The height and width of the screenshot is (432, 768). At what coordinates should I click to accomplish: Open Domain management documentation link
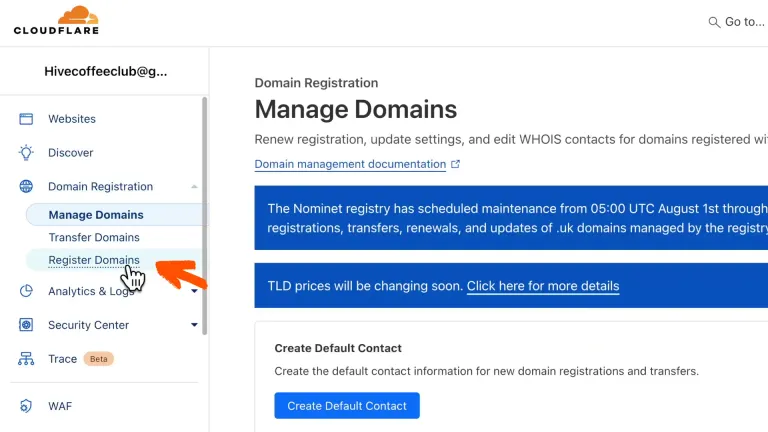coord(350,164)
